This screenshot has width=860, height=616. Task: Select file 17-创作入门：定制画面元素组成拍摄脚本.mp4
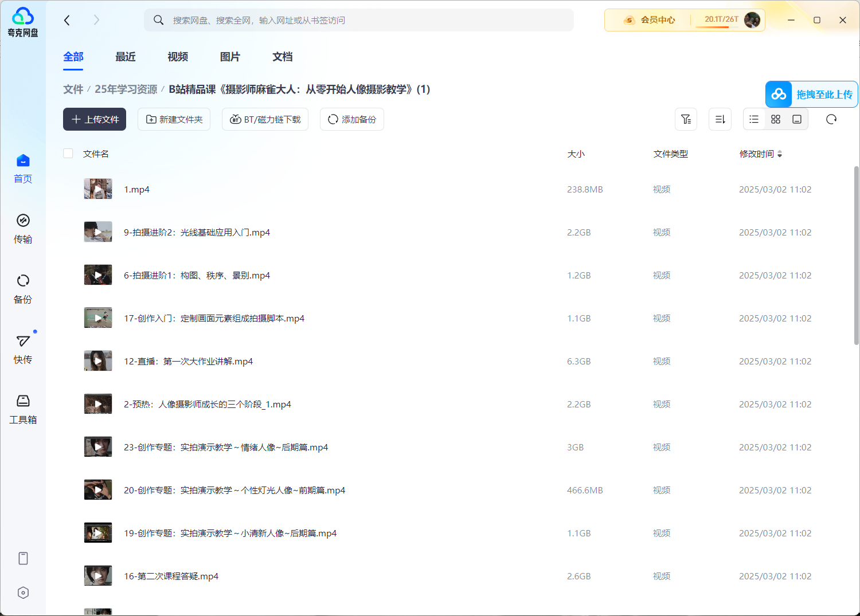click(214, 318)
